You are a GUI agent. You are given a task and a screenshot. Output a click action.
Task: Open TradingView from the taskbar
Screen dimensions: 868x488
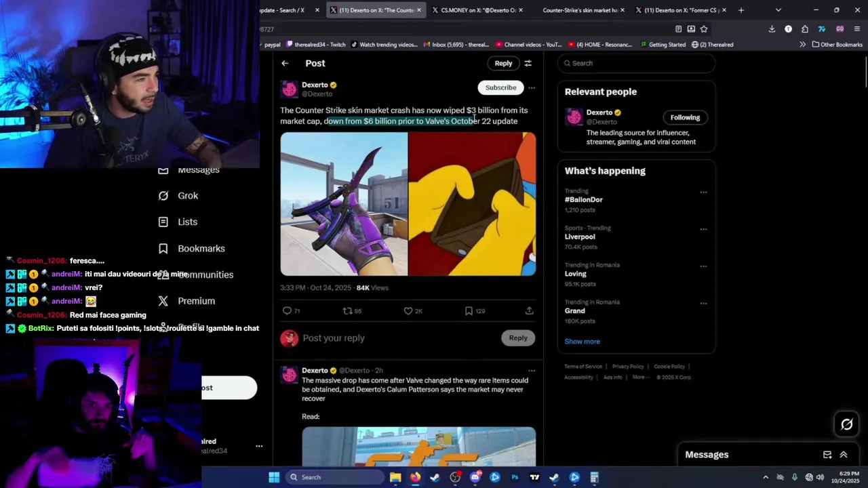tap(534, 477)
